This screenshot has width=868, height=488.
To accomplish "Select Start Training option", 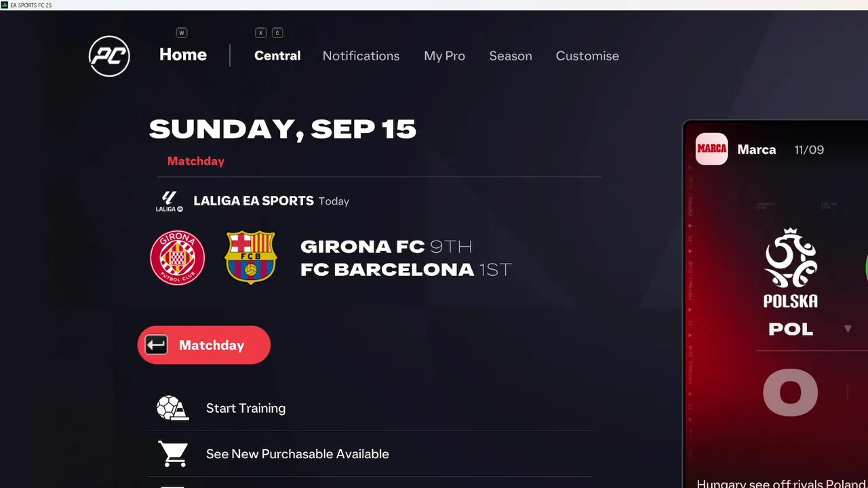I will pos(370,408).
